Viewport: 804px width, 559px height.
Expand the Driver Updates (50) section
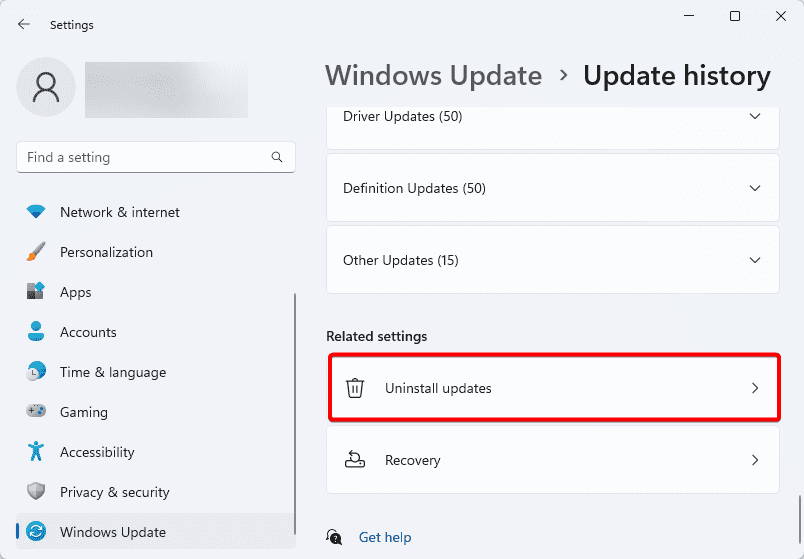(553, 127)
